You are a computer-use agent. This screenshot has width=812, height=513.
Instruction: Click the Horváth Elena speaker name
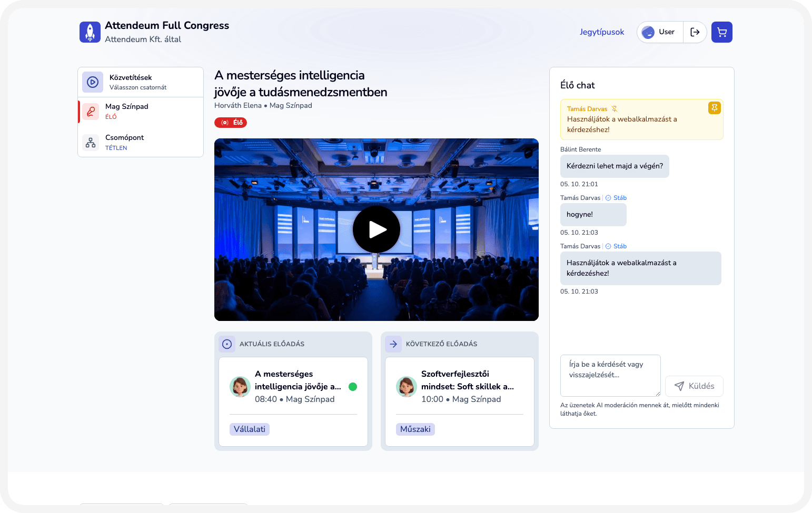[x=238, y=106]
